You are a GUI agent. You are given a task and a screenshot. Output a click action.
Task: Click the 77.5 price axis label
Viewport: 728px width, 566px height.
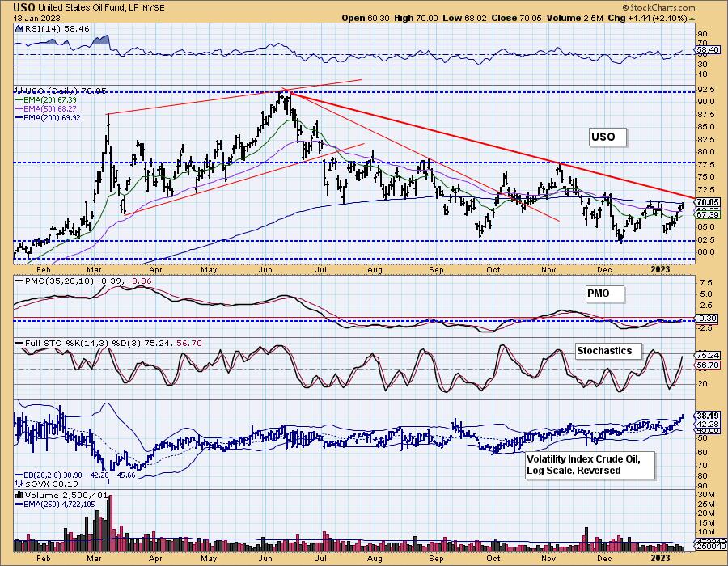(706, 165)
